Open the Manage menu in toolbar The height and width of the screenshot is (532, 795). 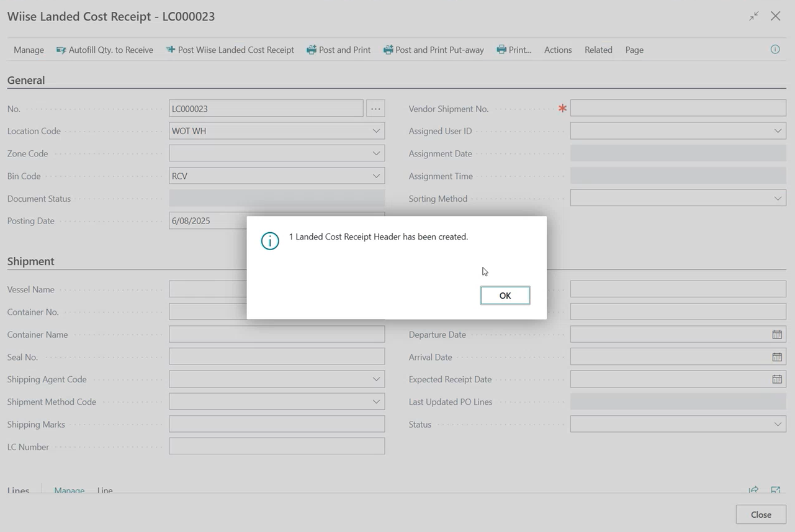pos(29,50)
